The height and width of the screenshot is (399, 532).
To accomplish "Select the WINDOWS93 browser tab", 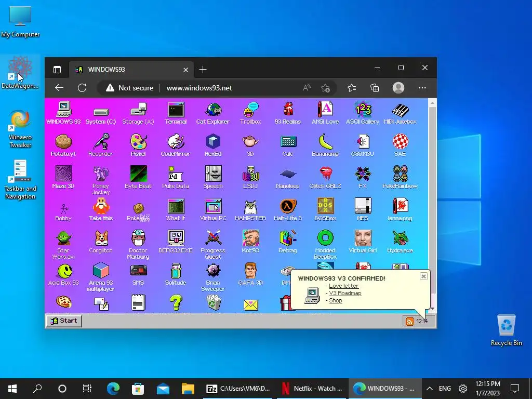I will pyautogui.click(x=131, y=70).
